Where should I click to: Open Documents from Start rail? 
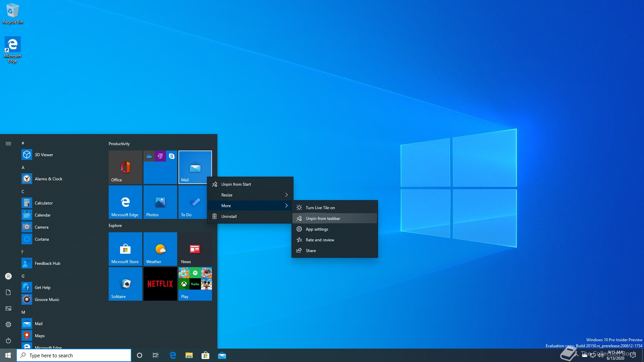click(8, 292)
